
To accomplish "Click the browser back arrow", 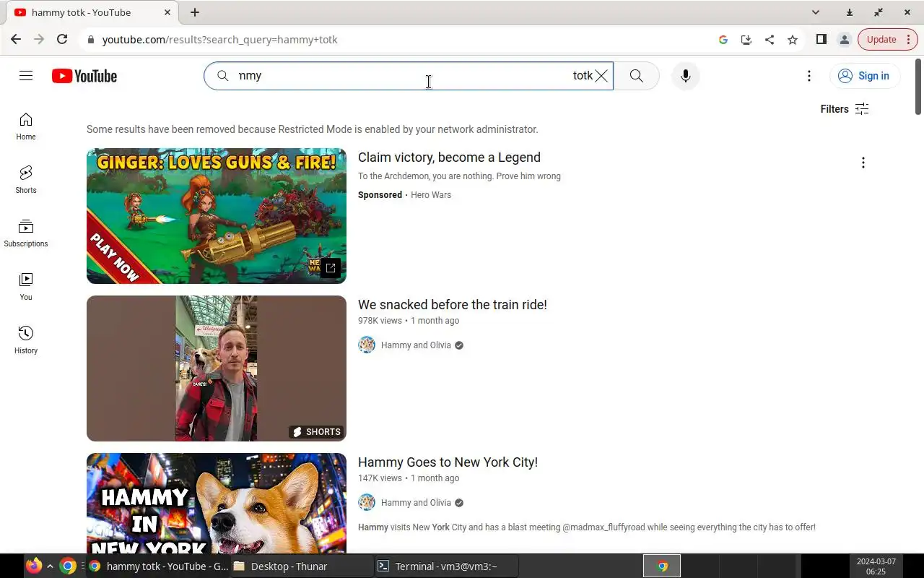I will click(16, 40).
